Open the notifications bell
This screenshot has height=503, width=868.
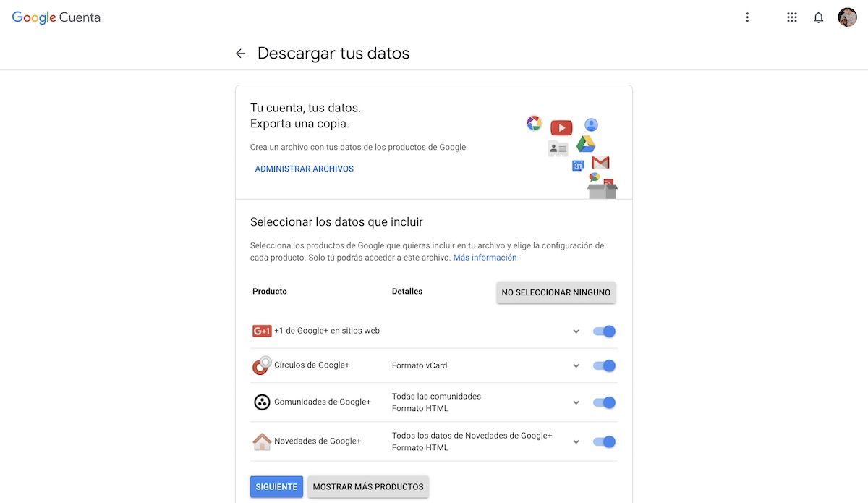click(818, 17)
